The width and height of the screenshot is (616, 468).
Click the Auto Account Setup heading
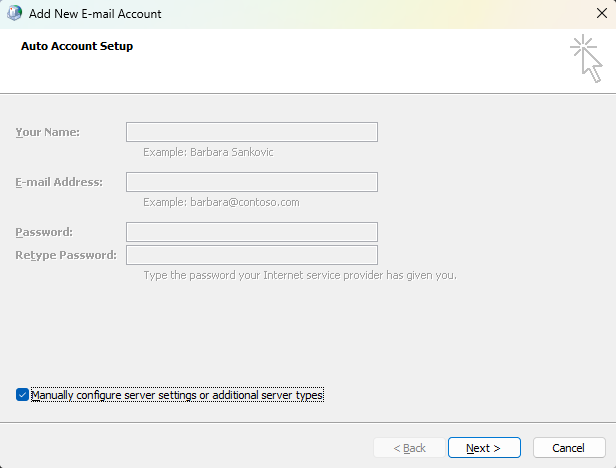pos(77,46)
